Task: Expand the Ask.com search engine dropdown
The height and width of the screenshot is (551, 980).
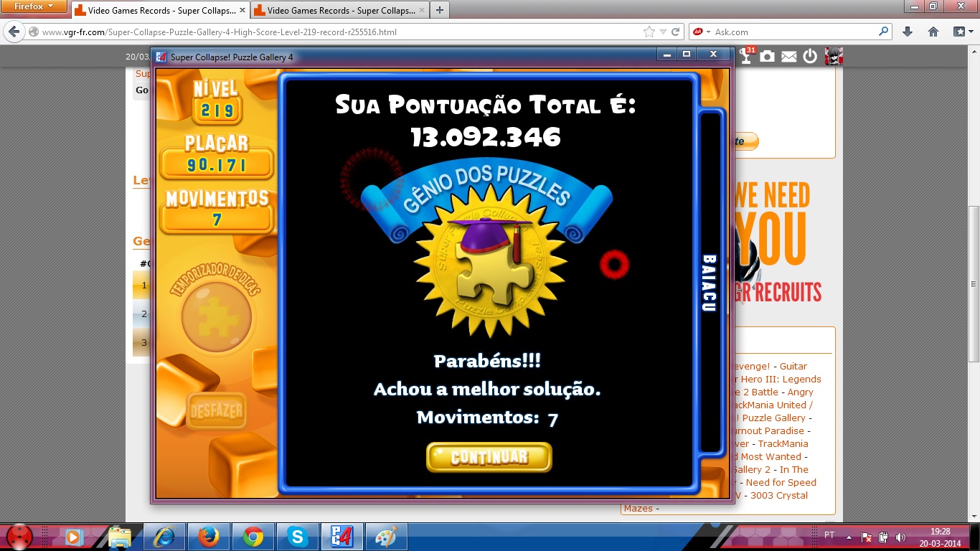Action: (x=702, y=32)
